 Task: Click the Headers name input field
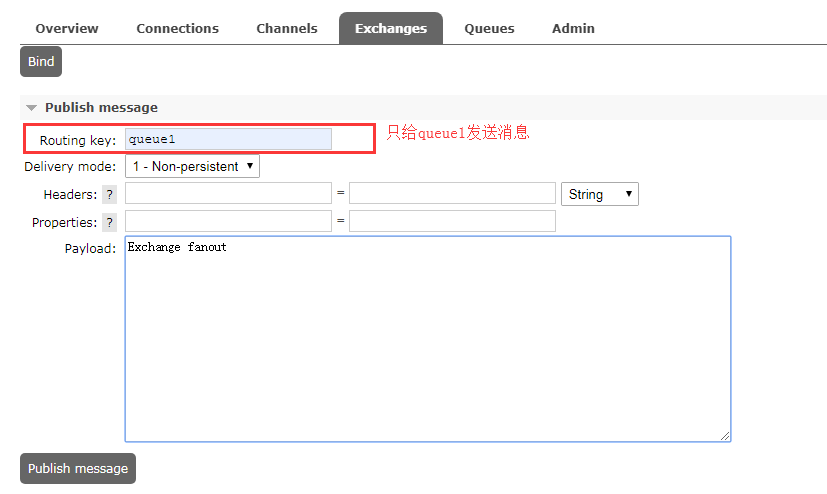228,193
